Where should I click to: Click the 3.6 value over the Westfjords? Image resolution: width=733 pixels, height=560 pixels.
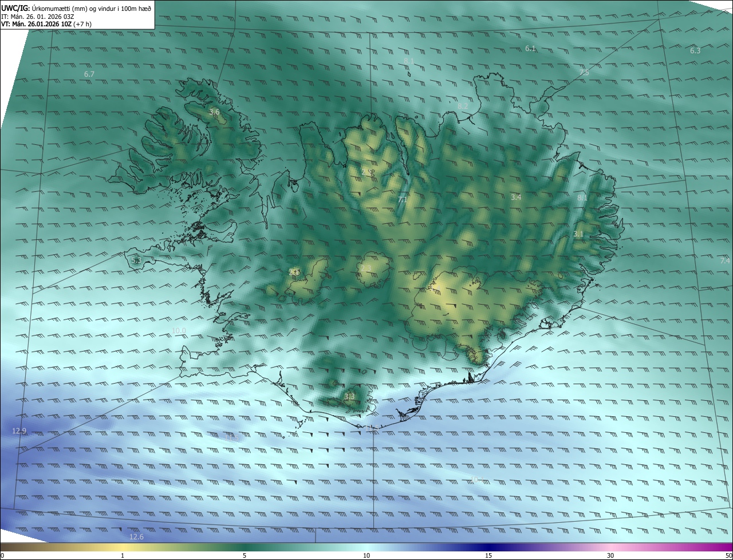coord(214,112)
